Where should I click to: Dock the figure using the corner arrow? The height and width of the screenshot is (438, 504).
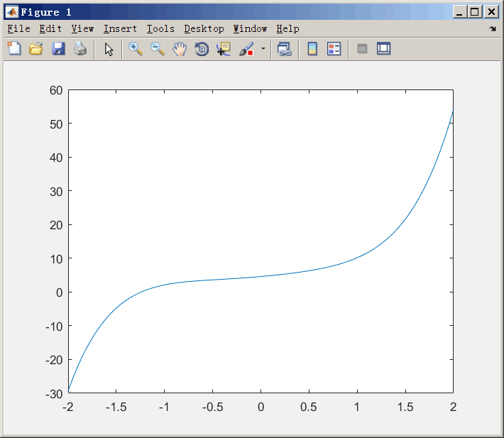(493, 29)
